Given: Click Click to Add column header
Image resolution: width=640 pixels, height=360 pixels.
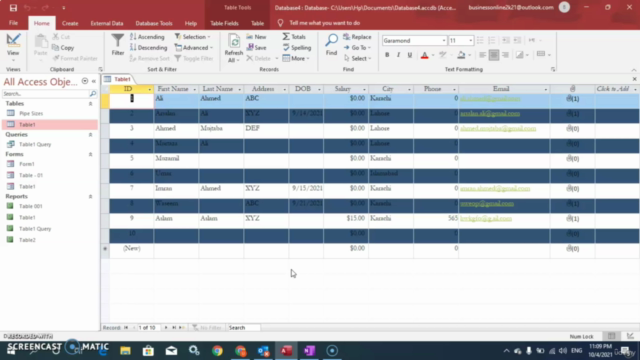Looking at the screenshot, I should tap(613, 89).
